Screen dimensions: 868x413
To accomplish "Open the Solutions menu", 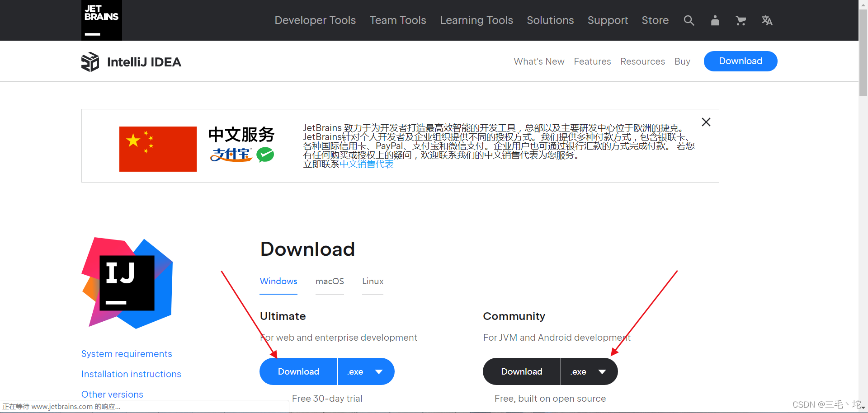I will pyautogui.click(x=550, y=20).
